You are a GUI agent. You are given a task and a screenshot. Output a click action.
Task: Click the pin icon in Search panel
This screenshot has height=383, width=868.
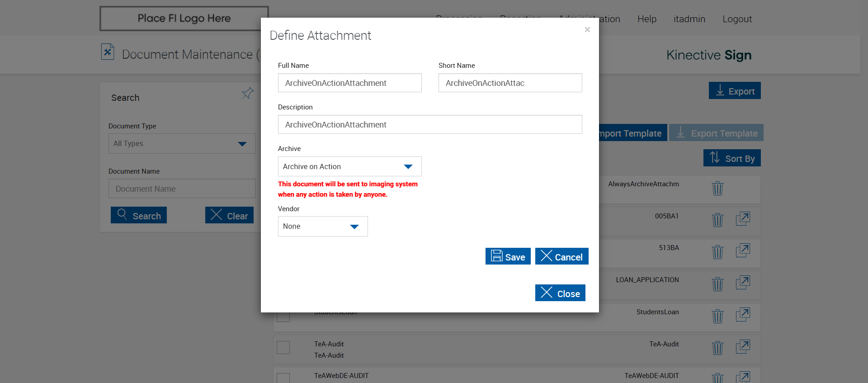click(x=247, y=93)
